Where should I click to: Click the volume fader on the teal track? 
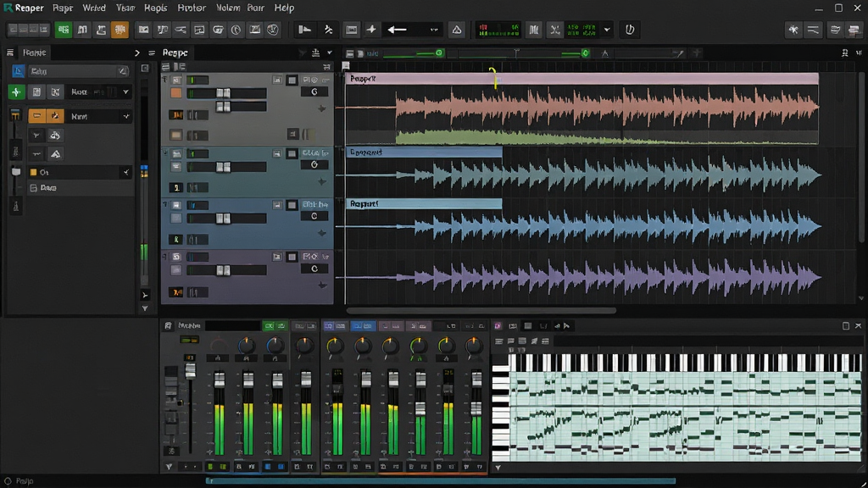[223, 167]
